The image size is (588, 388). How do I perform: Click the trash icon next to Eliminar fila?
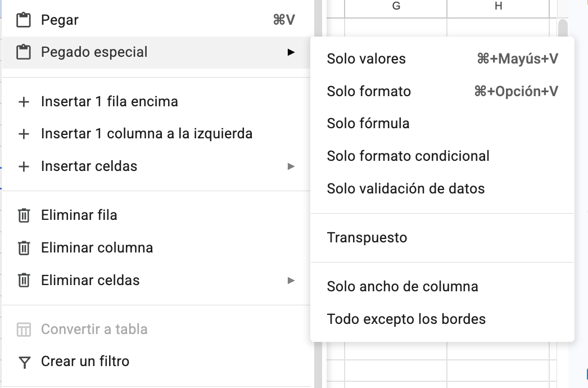[x=24, y=215]
